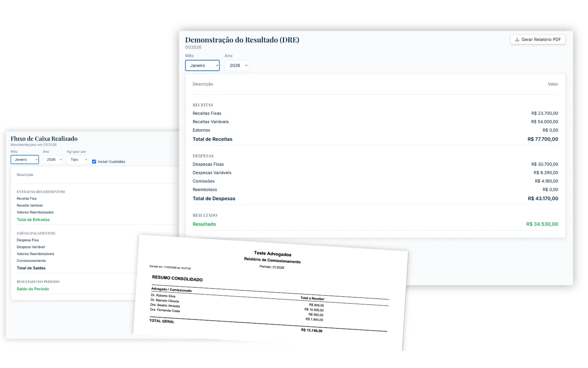This screenshot has width=588, height=368.
Task: Click the R$ 54.000,00 value
Action: (x=545, y=122)
